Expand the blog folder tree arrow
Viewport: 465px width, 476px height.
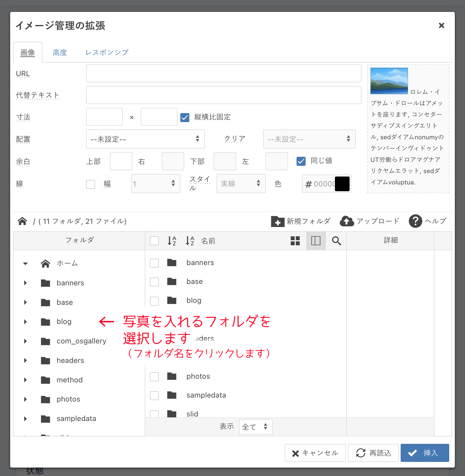tap(26, 322)
